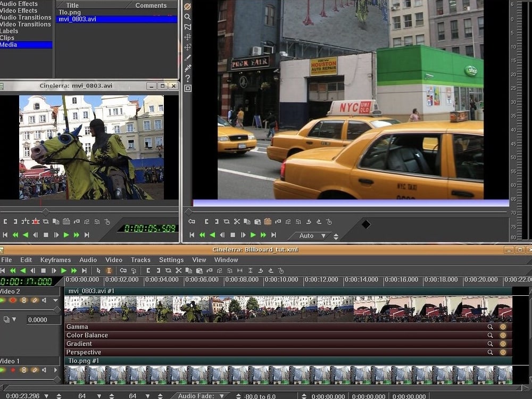This screenshot has height=399, width=532.
Task: Select the Media folder in resources
Action: coord(26,45)
